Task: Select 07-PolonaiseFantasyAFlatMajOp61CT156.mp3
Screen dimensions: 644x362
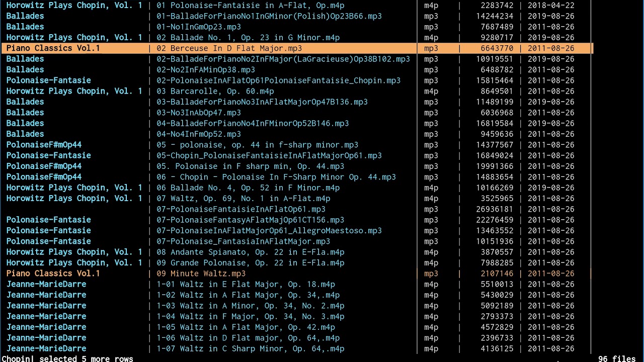Action: tap(251, 220)
